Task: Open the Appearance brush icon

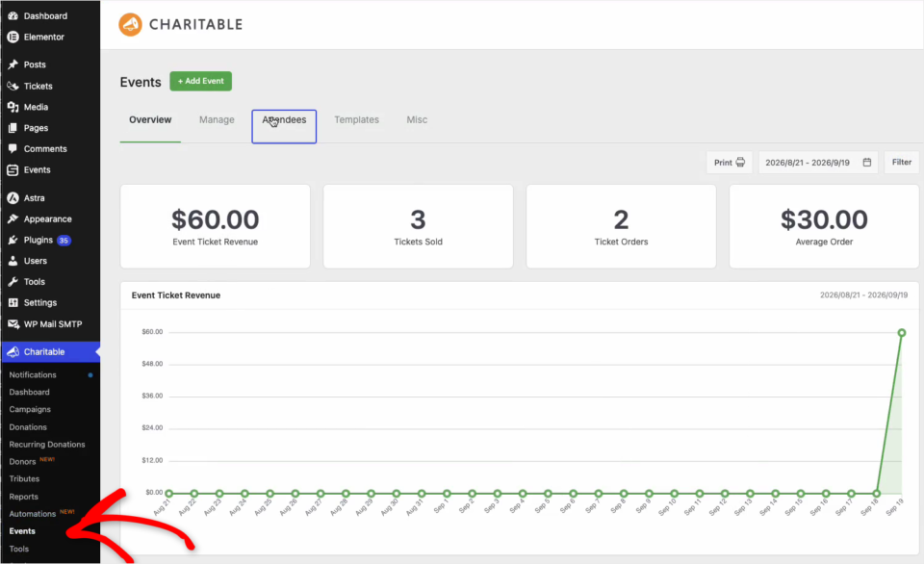Action: click(13, 219)
